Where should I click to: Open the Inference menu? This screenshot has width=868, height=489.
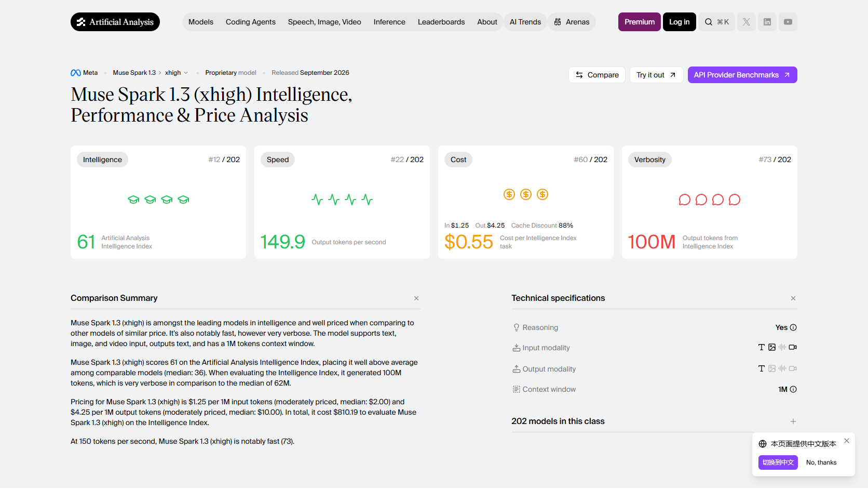(389, 22)
